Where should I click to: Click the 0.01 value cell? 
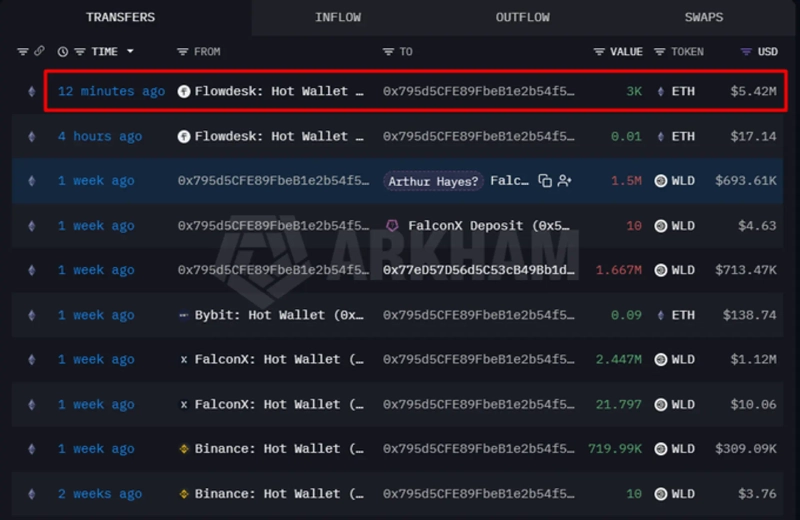627,136
